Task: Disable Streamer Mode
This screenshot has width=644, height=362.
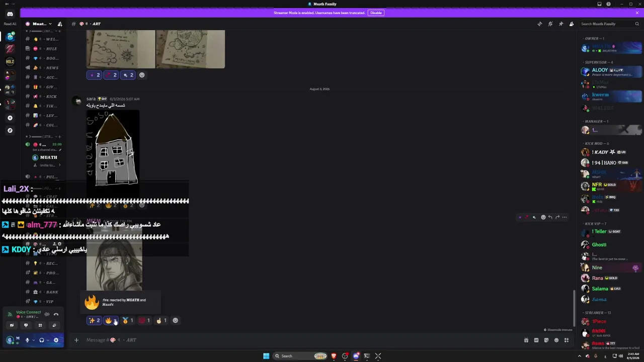Action: (x=376, y=13)
